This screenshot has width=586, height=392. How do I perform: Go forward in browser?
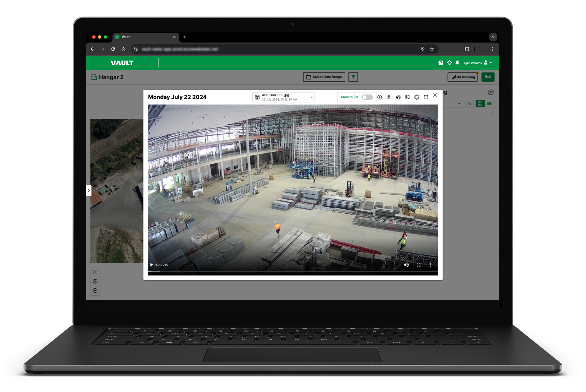103,49
